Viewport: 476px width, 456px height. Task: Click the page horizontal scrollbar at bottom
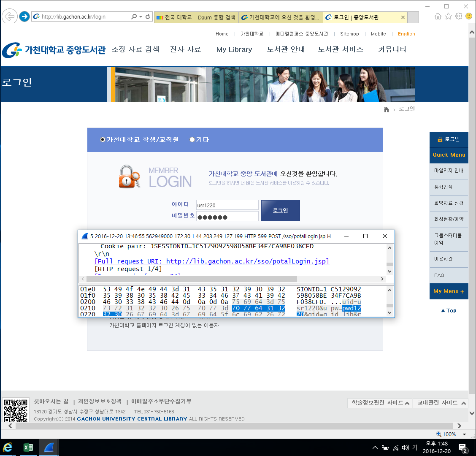(235, 426)
